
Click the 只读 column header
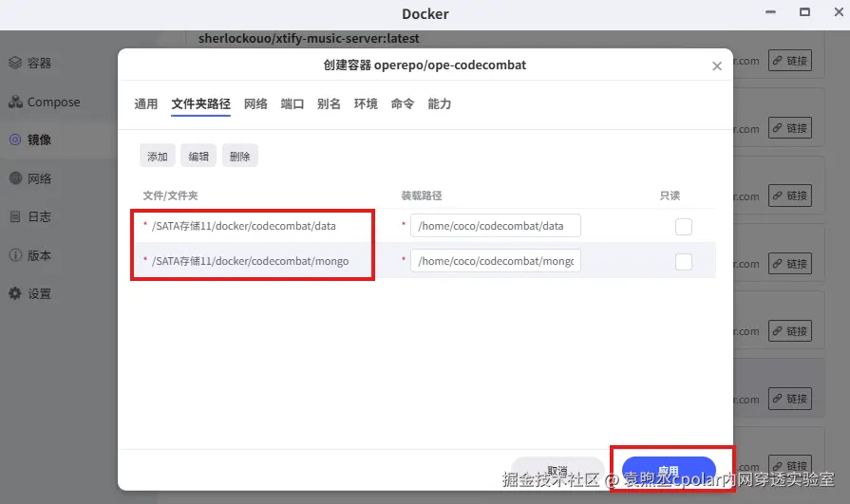click(670, 196)
